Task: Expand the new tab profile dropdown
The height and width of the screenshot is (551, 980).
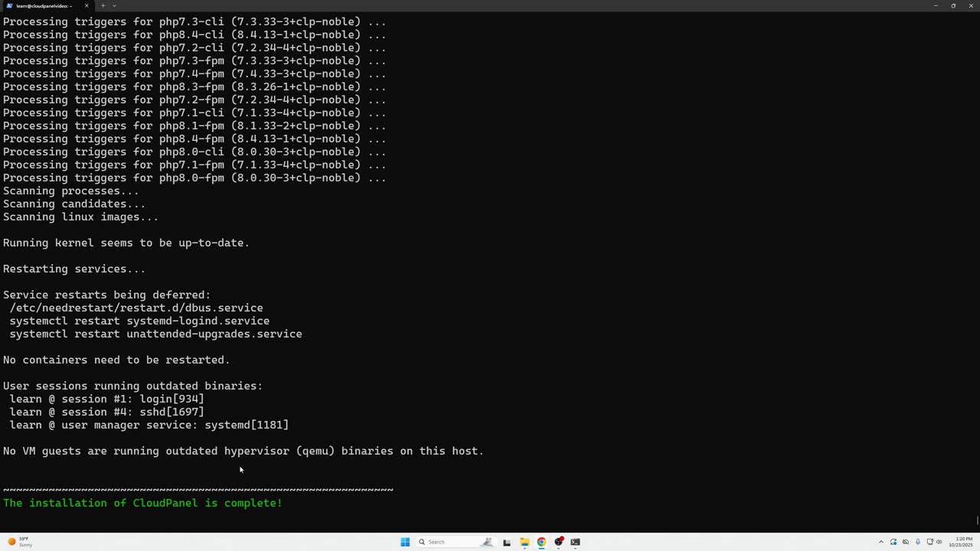Action: click(114, 5)
